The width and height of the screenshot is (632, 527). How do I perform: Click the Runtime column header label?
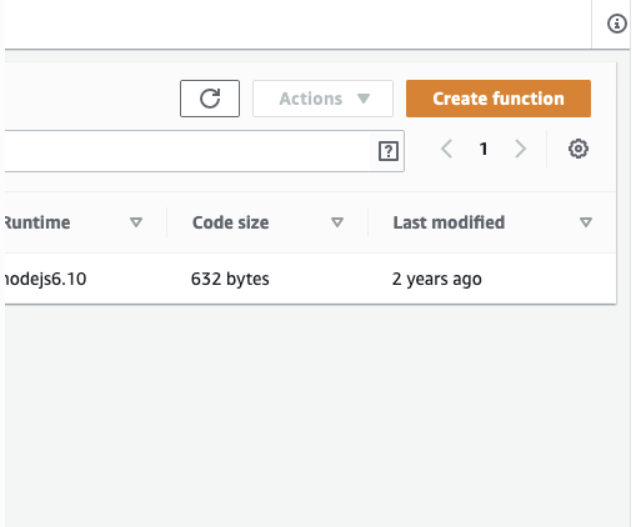37,222
